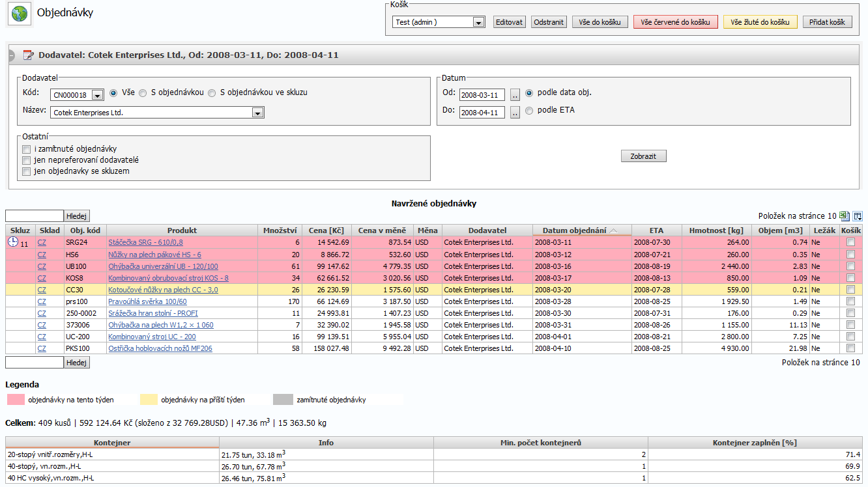Collapse the Dodavatel filter panel

(11, 56)
